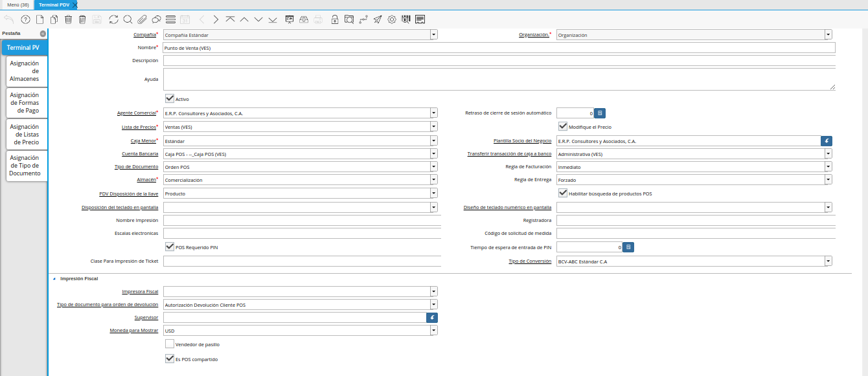Click into the Descripción text field
Screen dimensions: 868x376
click(499, 60)
